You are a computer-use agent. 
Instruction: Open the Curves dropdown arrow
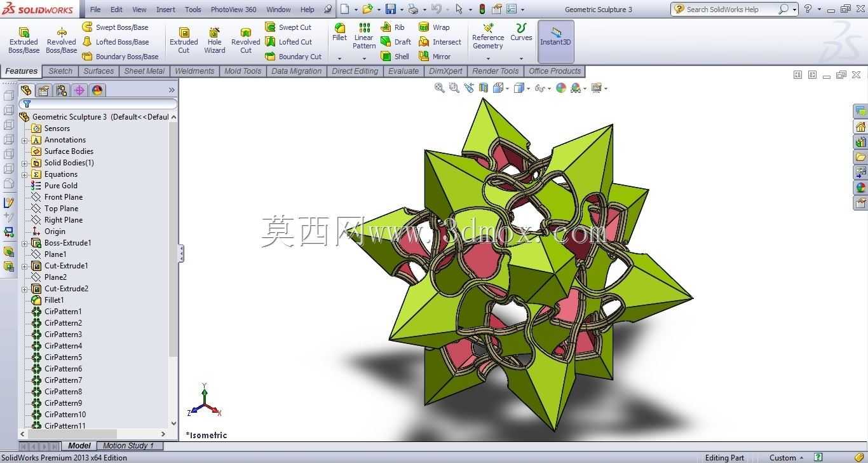tap(521, 59)
